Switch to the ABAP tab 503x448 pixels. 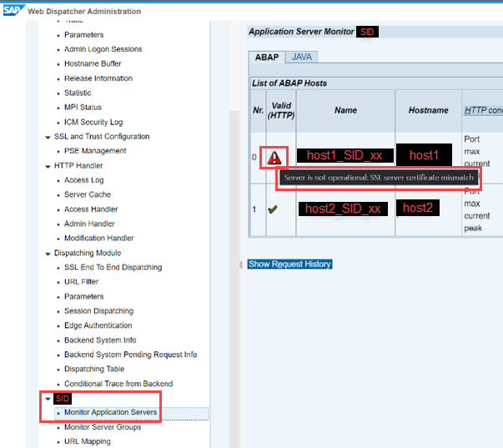tap(267, 58)
